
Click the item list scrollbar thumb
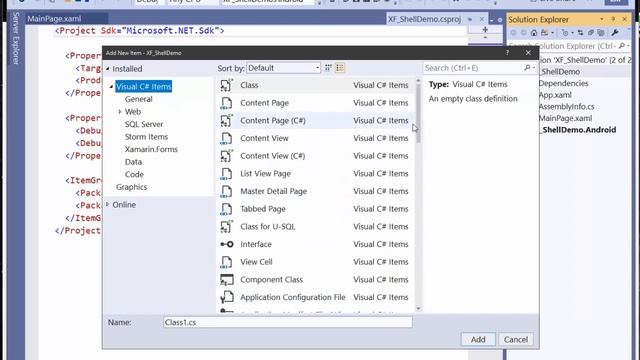pyautogui.click(x=418, y=113)
